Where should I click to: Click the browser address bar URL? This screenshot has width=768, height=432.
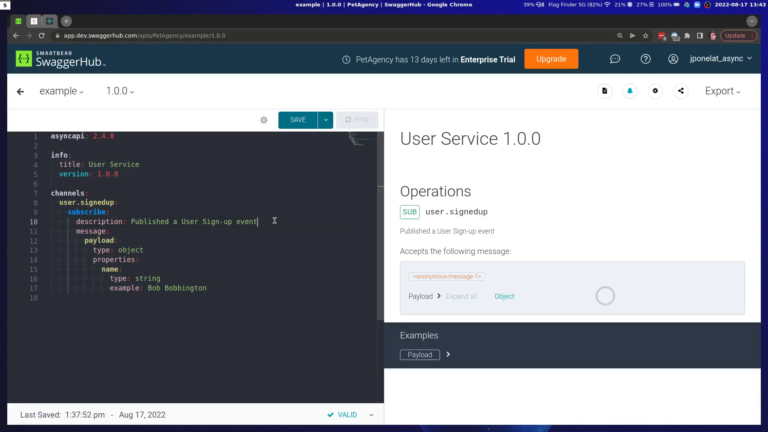coord(144,36)
